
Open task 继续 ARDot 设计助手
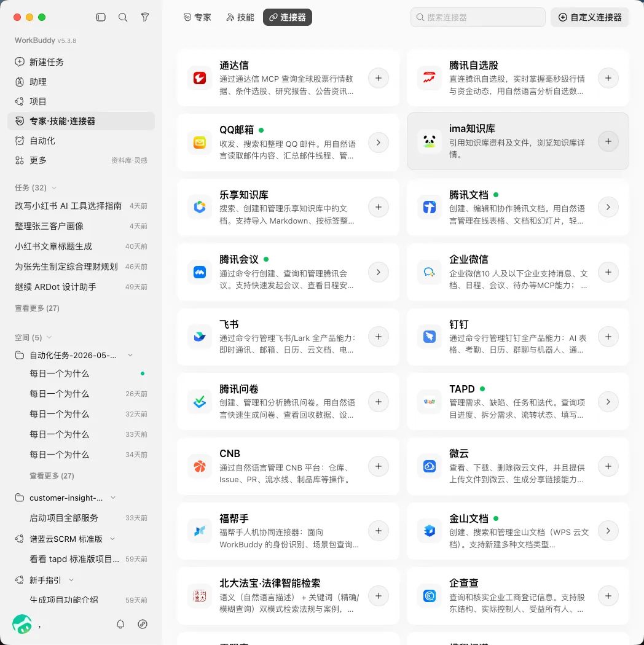(x=81, y=287)
